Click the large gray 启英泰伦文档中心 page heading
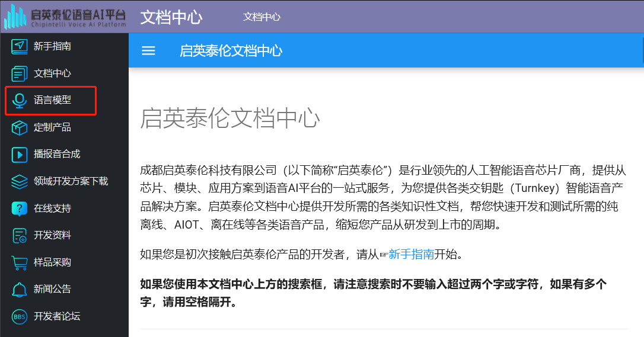644x337 pixels. (x=229, y=118)
